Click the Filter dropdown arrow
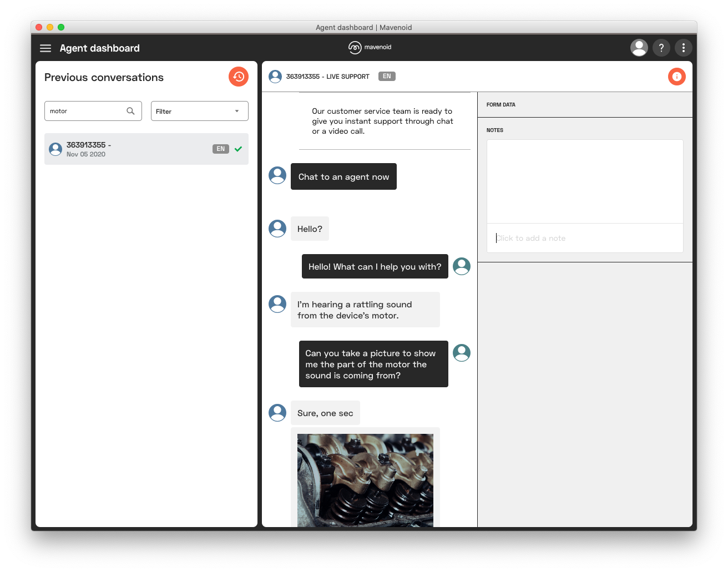728x572 pixels. [237, 111]
